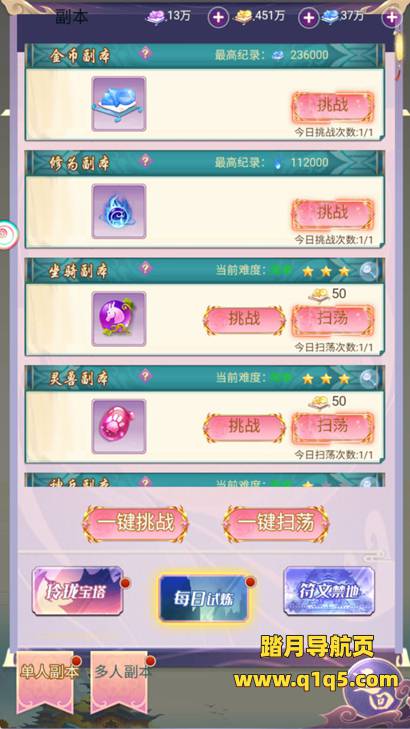This screenshot has height=729, width=410.
Task: Click magnifier icon in 坐骑副本 difficulty row
Action: [x=369, y=271]
